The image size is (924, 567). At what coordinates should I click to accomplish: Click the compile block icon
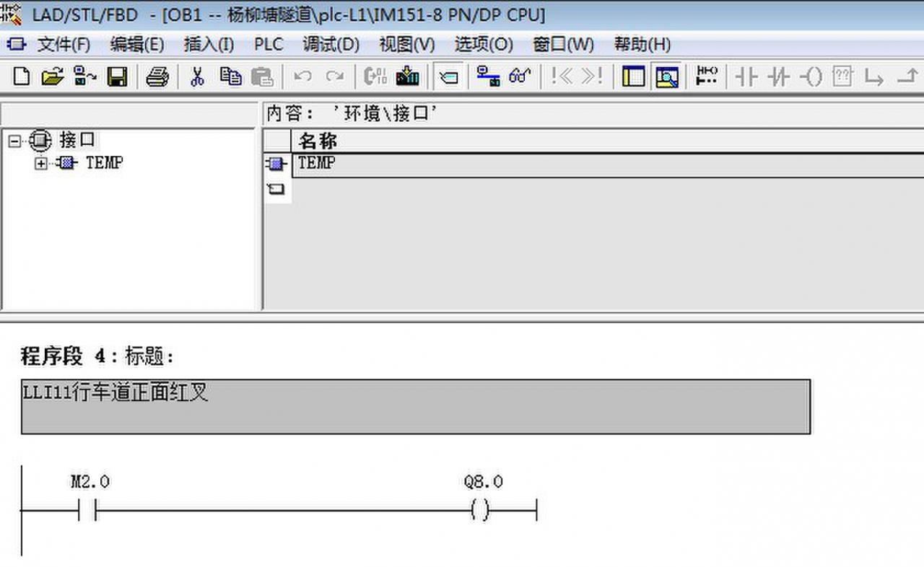tap(375, 77)
